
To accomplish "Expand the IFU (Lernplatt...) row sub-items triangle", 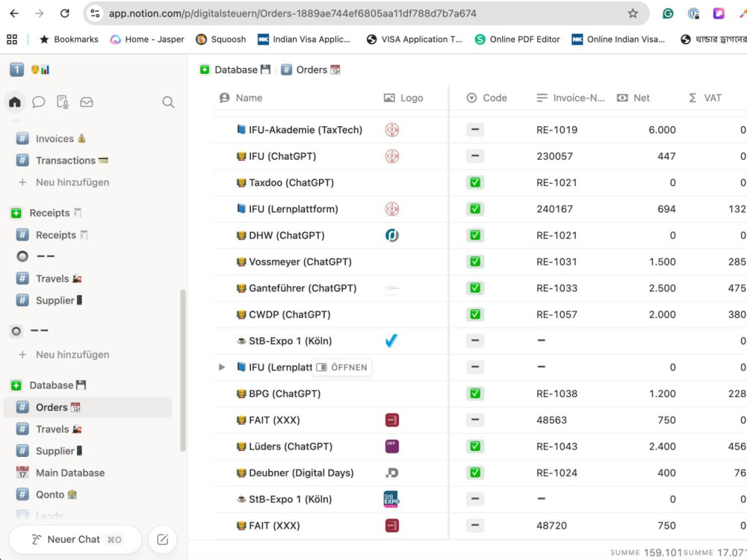I will tap(222, 367).
